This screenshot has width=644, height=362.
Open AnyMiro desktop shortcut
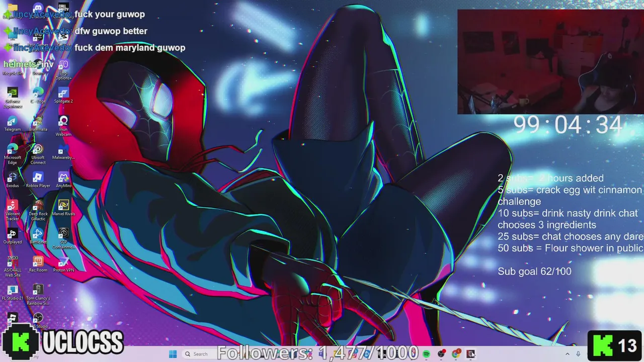[x=63, y=179]
